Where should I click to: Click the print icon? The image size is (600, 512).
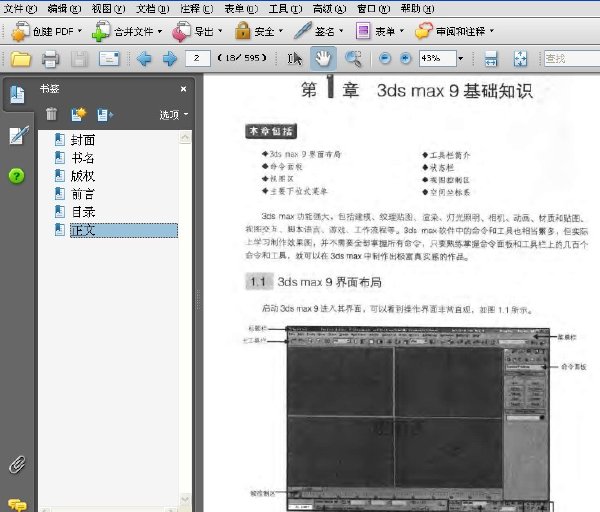pos(50,59)
